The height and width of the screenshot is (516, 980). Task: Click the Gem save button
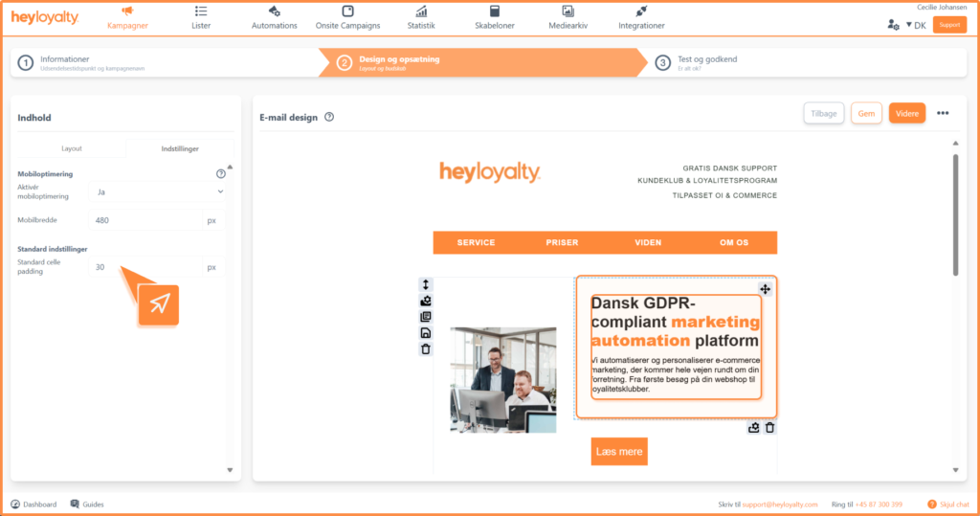(x=866, y=113)
